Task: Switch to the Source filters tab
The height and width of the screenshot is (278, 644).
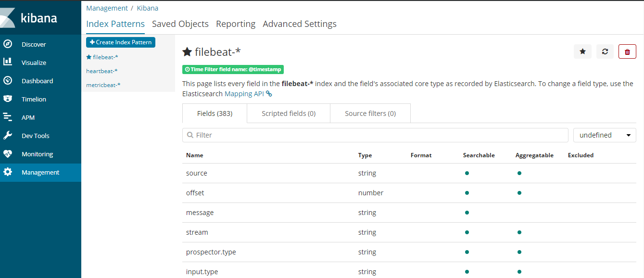Action: [x=370, y=114]
